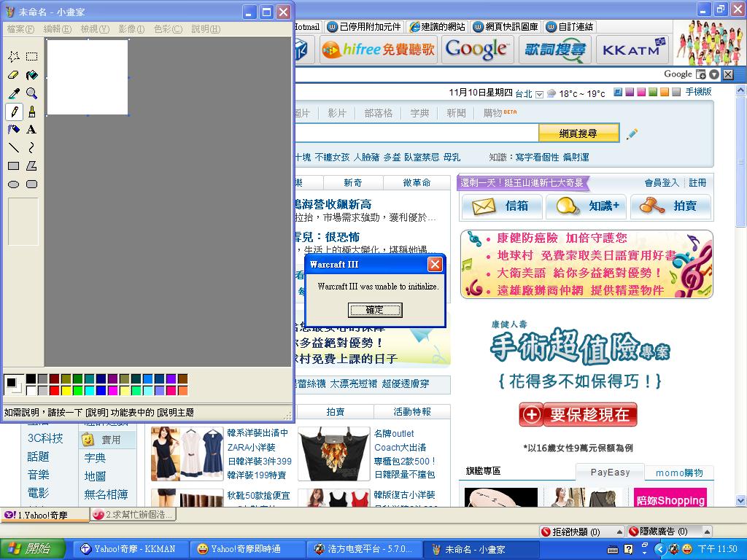Screen dimensions: 747x560
Task: Choose the magenta swatch in Paint's palette
Action: coord(112,391)
